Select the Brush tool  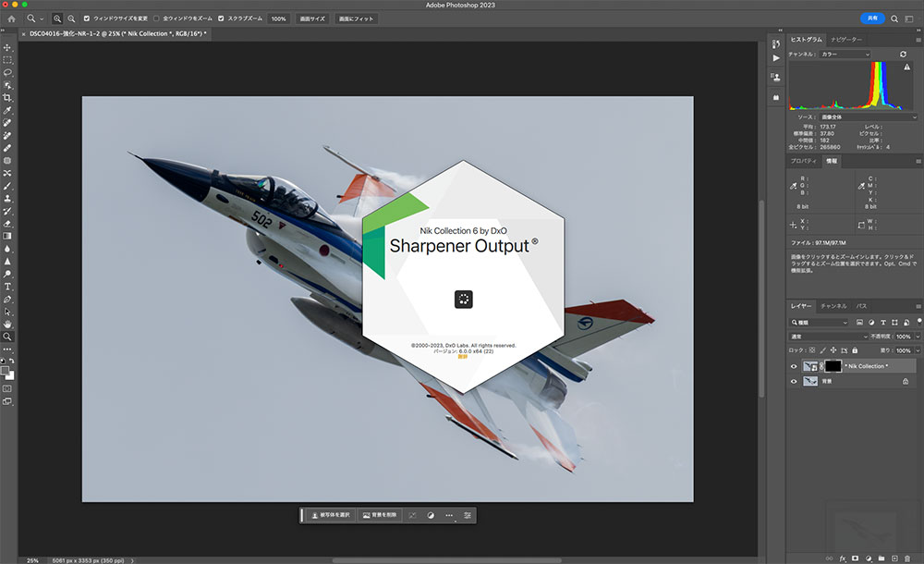point(7,186)
